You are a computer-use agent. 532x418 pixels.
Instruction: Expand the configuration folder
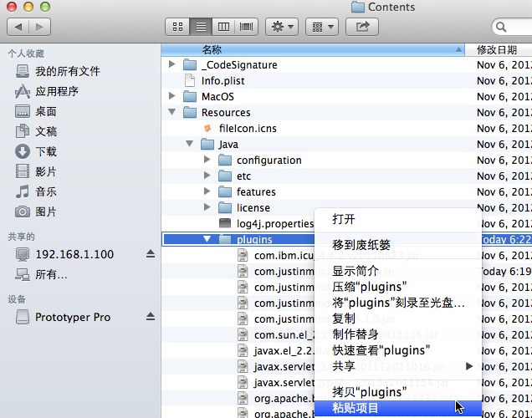click(x=207, y=161)
